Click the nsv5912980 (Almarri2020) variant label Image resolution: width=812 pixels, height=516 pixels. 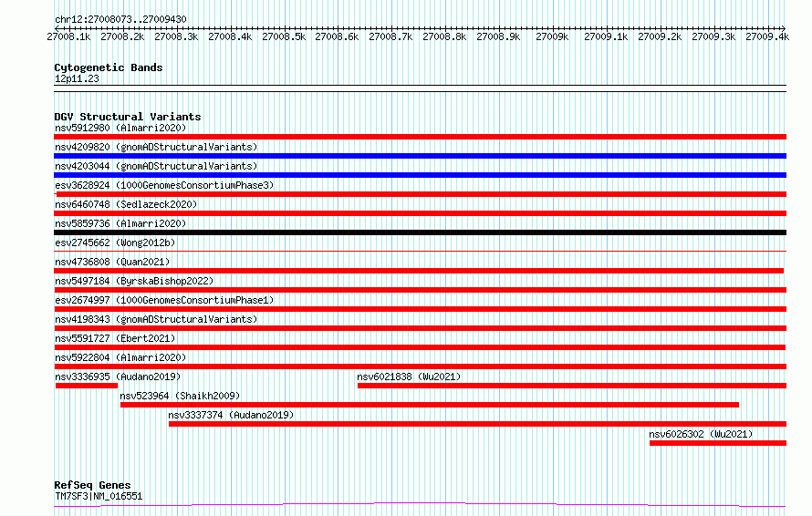[120, 128]
